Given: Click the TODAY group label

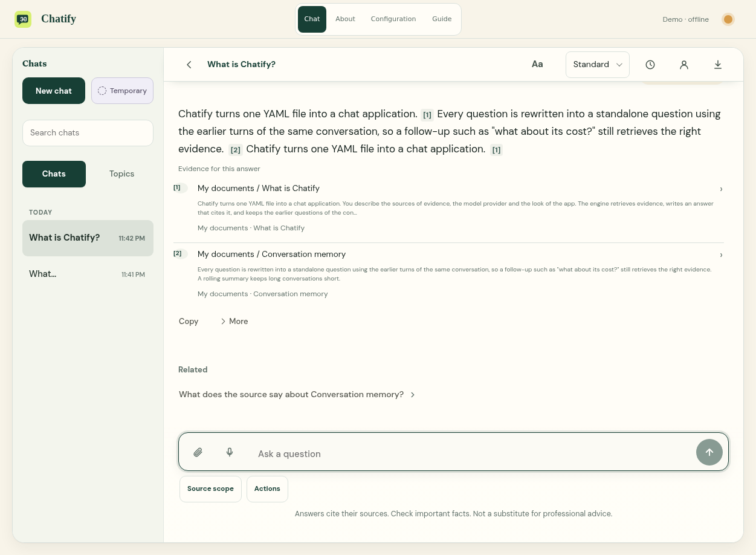Looking at the screenshot, I should [40, 213].
